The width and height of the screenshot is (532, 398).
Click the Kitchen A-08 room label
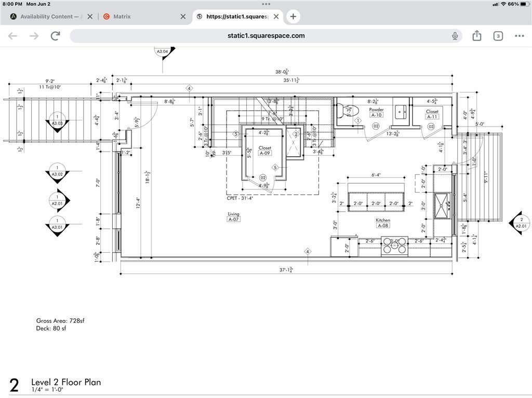coord(383,223)
